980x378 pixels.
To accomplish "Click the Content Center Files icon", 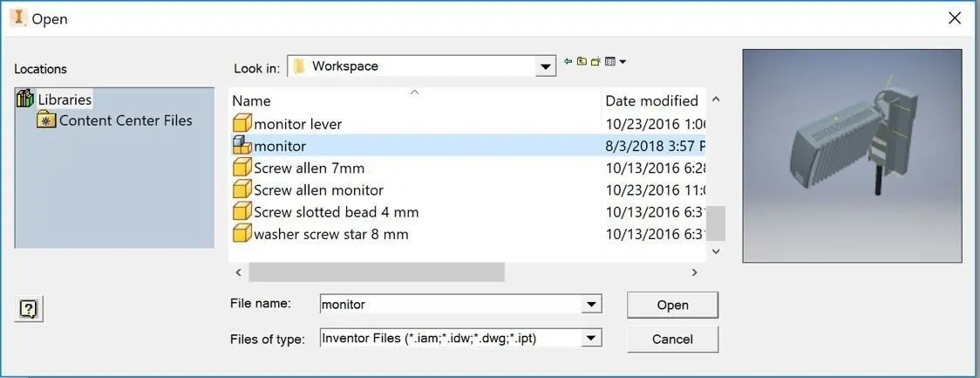I will [x=46, y=120].
